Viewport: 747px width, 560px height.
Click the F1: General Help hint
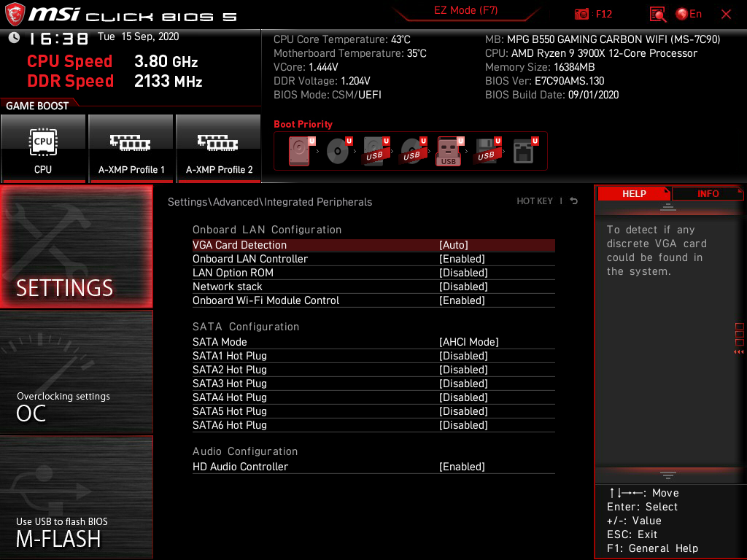652,548
